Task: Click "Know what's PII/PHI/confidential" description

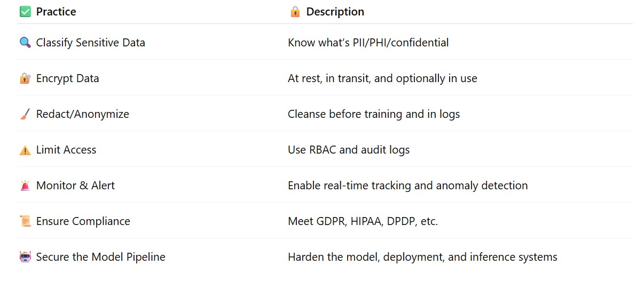Action: [368, 43]
